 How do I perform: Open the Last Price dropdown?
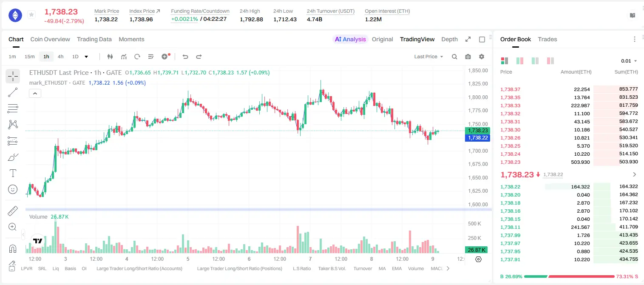pyautogui.click(x=428, y=57)
